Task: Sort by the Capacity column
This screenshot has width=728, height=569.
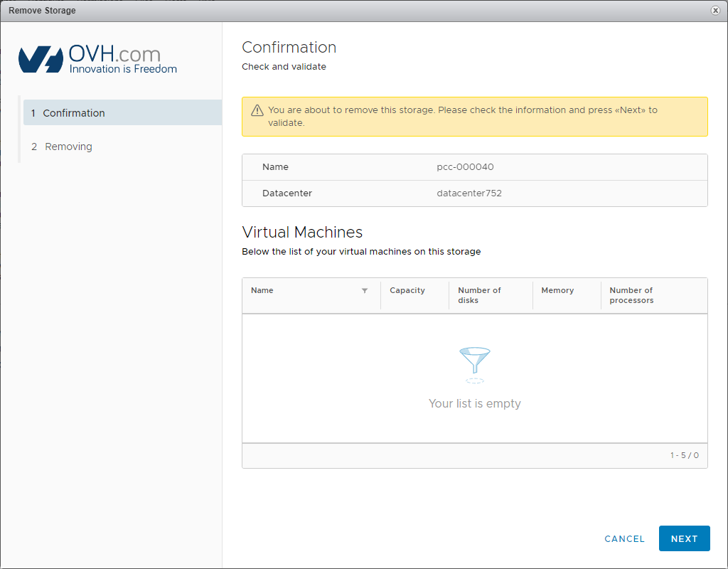Action: coord(407,290)
